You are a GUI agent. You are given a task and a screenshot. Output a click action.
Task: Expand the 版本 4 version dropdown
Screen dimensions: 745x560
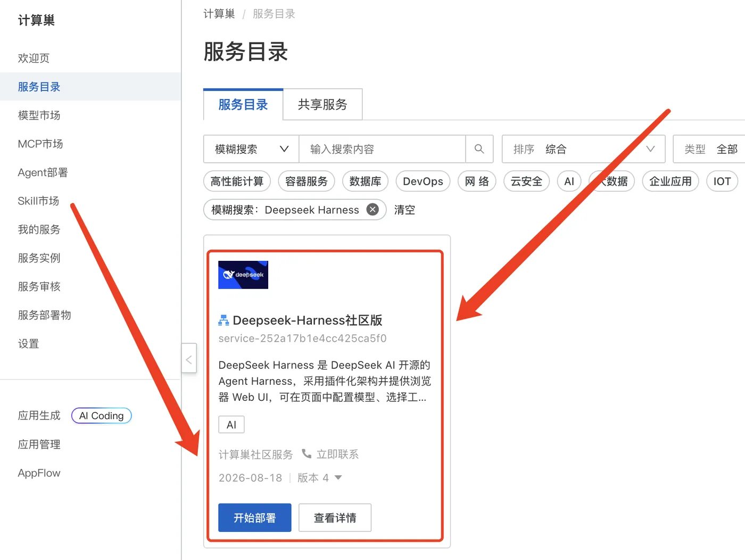pyautogui.click(x=319, y=478)
